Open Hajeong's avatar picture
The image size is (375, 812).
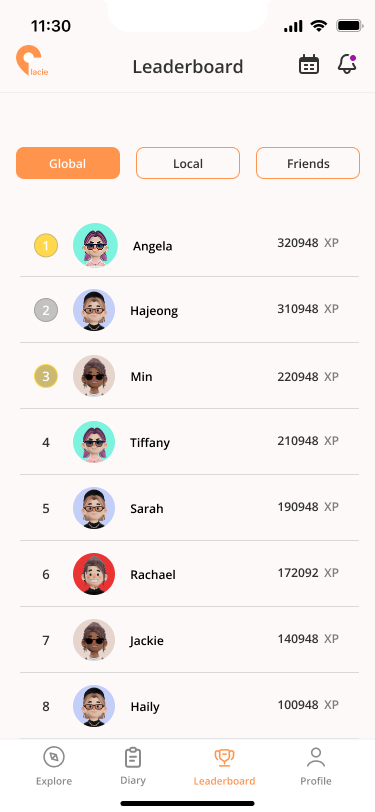click(x=94, y=310)
